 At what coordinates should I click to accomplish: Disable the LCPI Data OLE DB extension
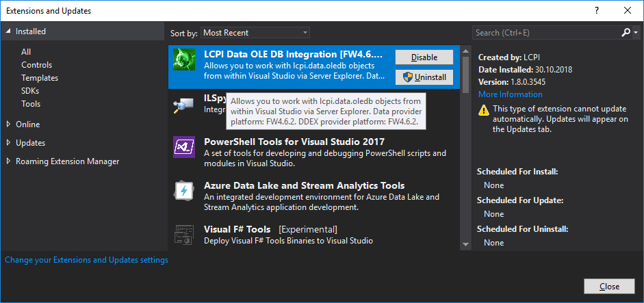point(424,57)
